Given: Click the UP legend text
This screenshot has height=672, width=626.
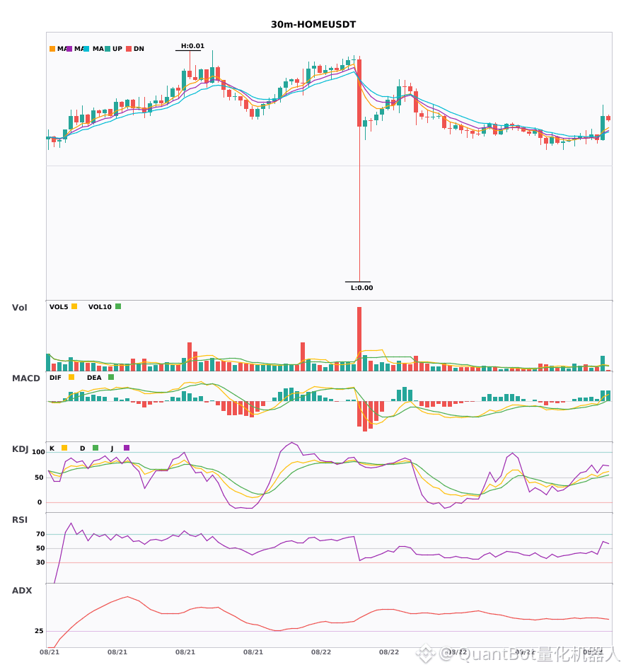Looking at the screenshot, I should [x=117, y=49].
